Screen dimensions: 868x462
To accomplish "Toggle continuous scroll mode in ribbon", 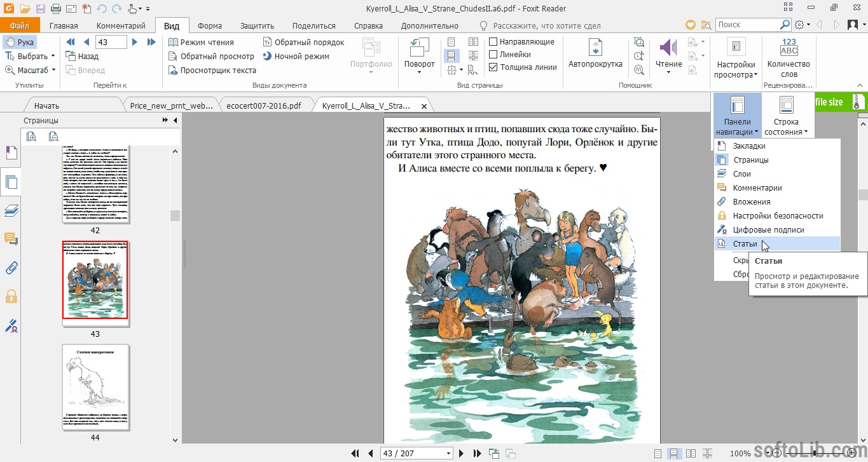I will click(x=452, y=55).
